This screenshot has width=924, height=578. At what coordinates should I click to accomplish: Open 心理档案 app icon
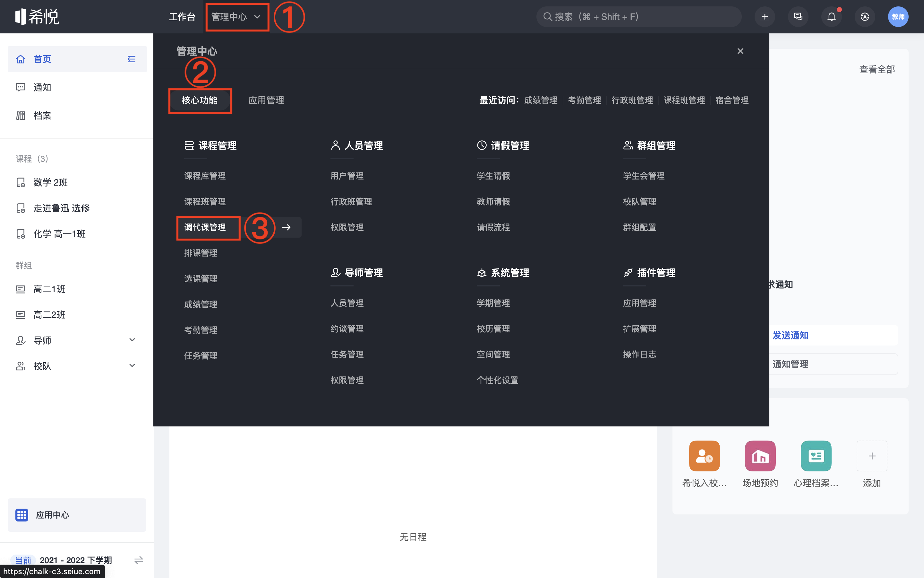point(816,456)
